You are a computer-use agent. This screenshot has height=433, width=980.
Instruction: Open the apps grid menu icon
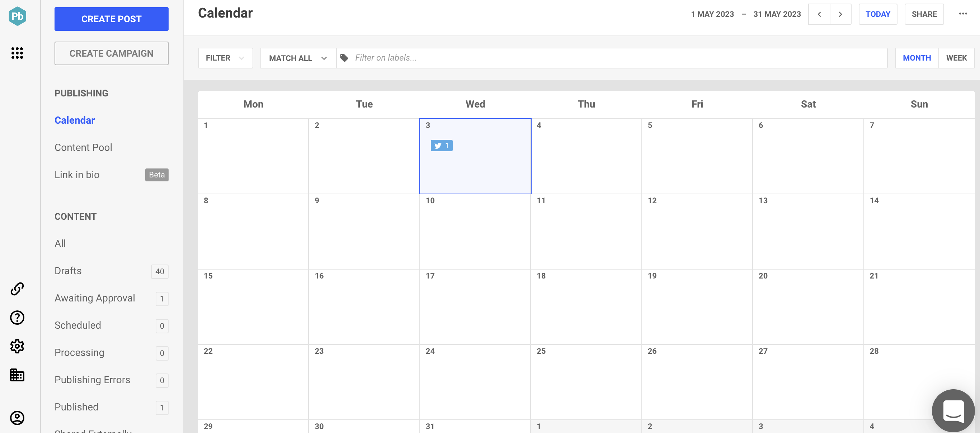17,53
